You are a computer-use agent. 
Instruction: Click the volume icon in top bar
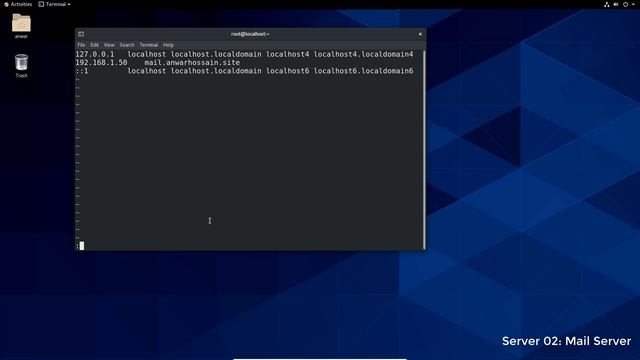(616, 4)
